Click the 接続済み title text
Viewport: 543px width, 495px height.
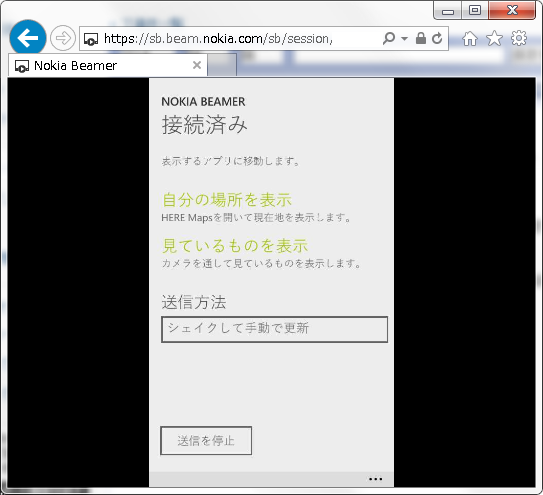point(205,125)
